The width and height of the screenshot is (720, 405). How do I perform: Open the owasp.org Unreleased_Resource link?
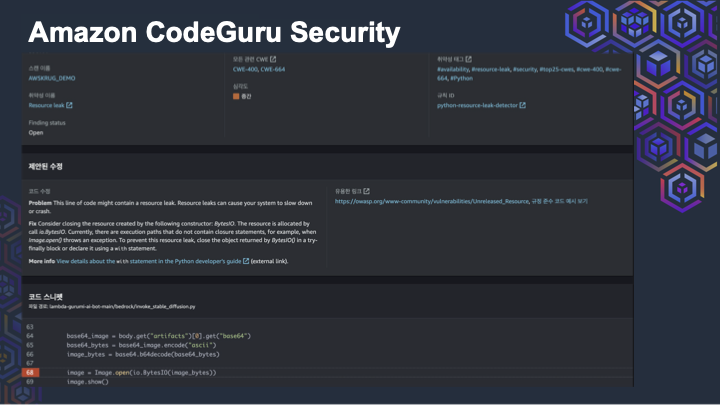point(432,201)
